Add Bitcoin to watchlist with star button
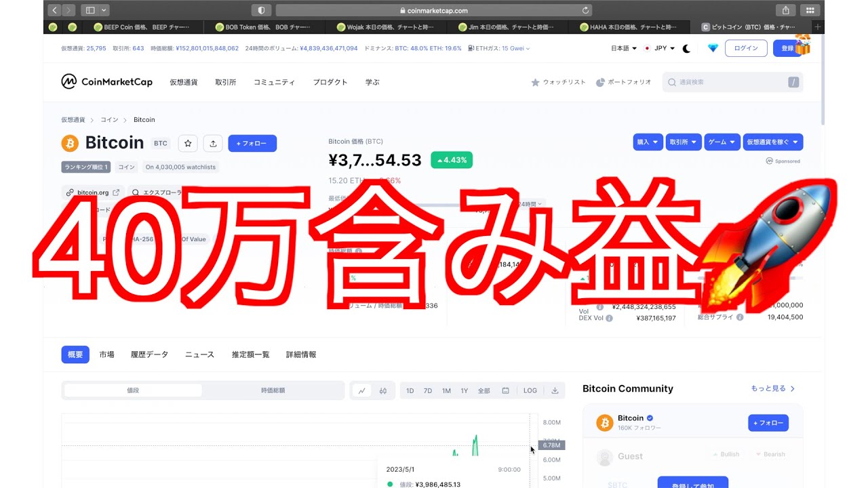The height and width of the screenshot is (488, 868). click(x=188, y=143)
